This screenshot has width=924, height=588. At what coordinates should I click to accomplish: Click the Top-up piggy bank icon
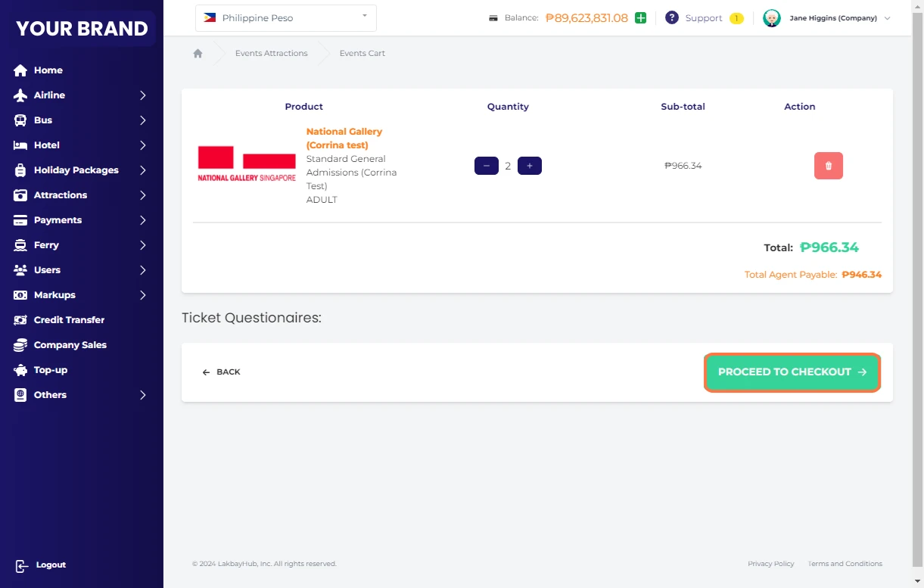tap(21, 370)
